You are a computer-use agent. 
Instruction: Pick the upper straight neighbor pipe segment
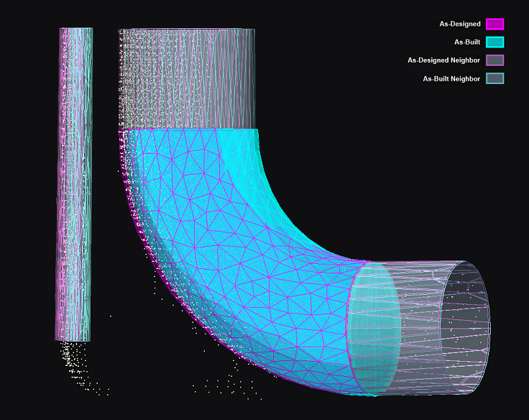(x=187, y=78)
